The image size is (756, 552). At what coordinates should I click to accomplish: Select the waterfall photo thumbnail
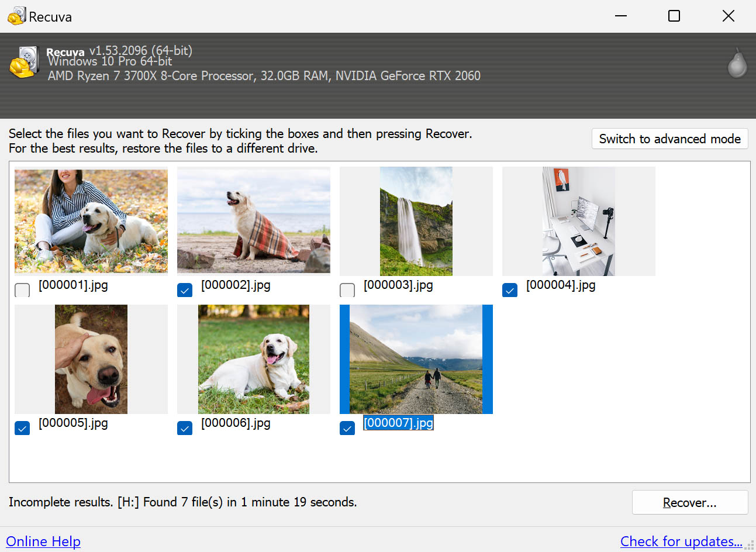click(416, 221)
